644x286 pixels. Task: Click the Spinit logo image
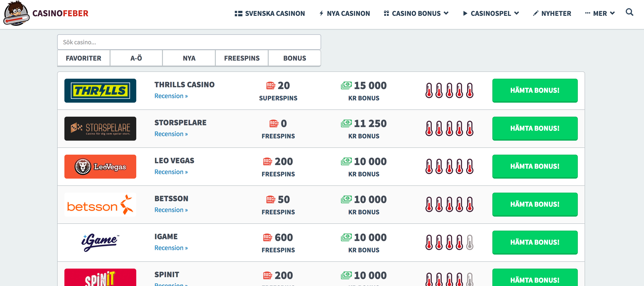click(100, 278)
